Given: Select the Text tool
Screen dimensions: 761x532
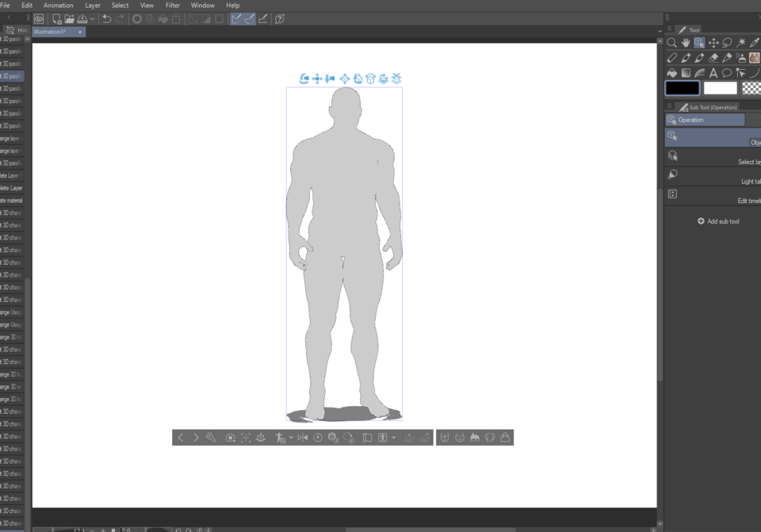Looking at the screenshot, I should click(713, 71).
